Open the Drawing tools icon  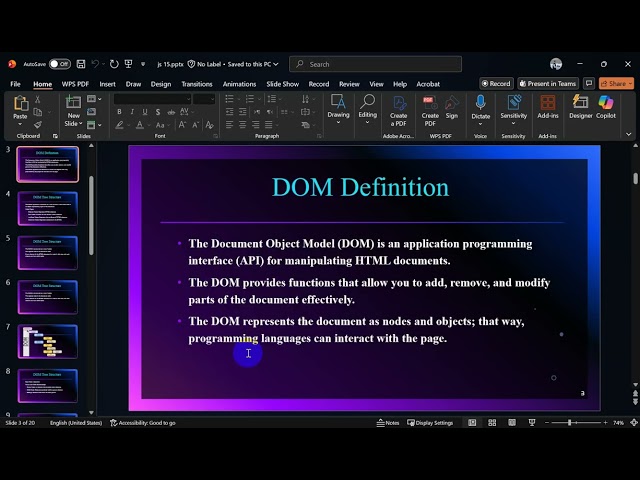click(x=338, y=101)
